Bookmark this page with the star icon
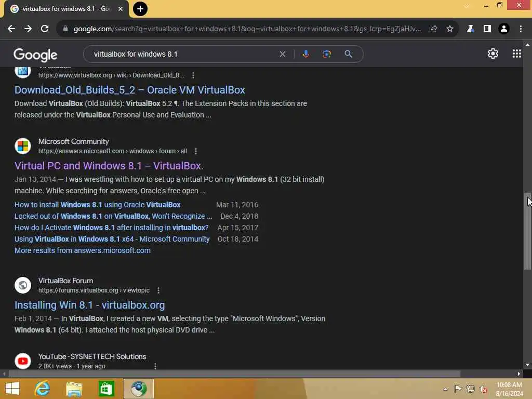This screenshot has height=399, width=532. pyautogui.click(x=449, y=29)
